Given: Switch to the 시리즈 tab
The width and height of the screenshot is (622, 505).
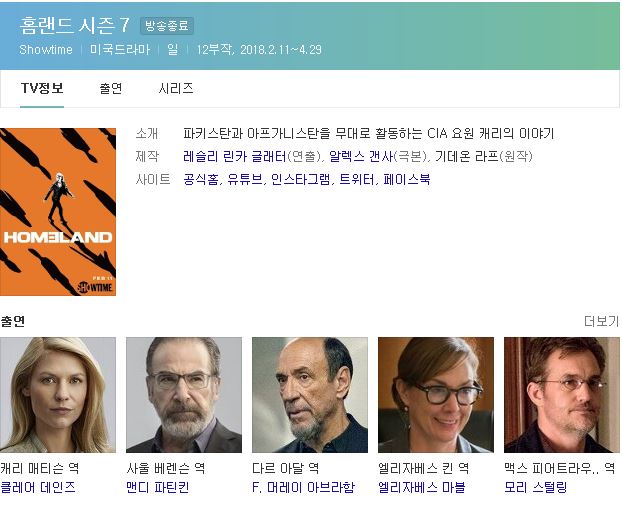Looking at the screenshot, I should pyautogui.click(x=176, y=88).
